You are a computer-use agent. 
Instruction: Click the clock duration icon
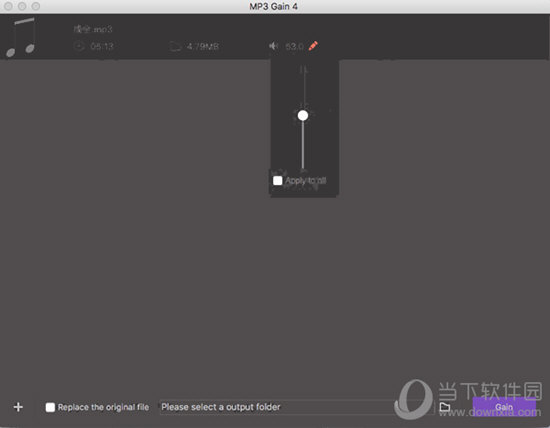coord(79,46)
